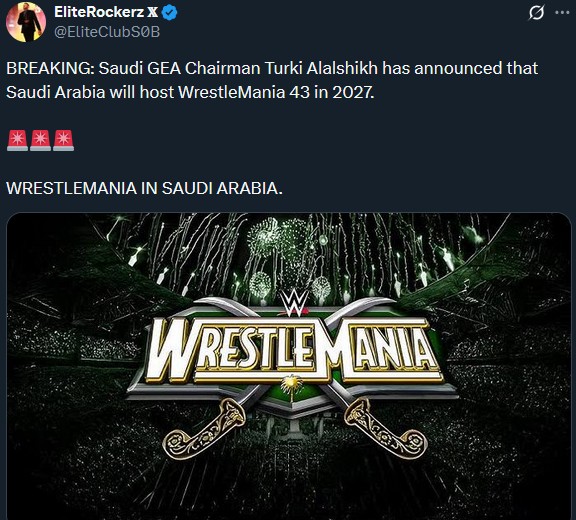
Task: Click the WRESTLEMANIA IN SAUDI ARABIA. caption
Action: tap(144, 188)
